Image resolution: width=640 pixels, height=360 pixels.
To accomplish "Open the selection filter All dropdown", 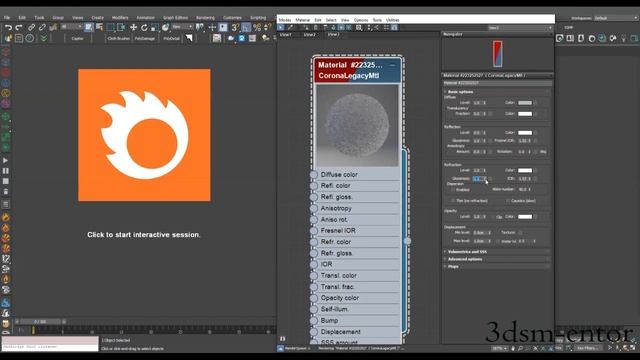I will tap(71, 27).
